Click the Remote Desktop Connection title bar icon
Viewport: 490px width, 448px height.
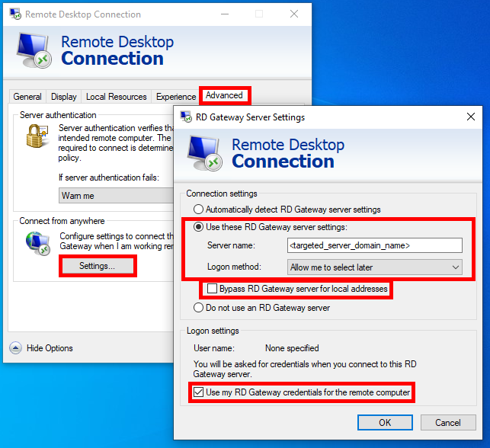14,14
